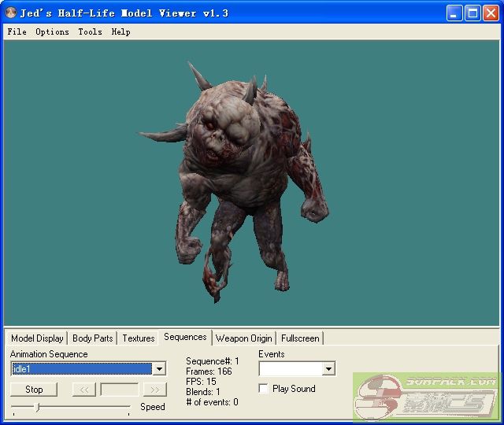Click the Half-Life app icon in title bar

11,13
